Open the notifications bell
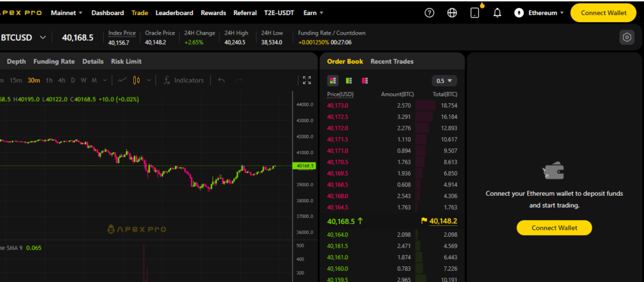The image size is (644, 282). pos(497,13)
